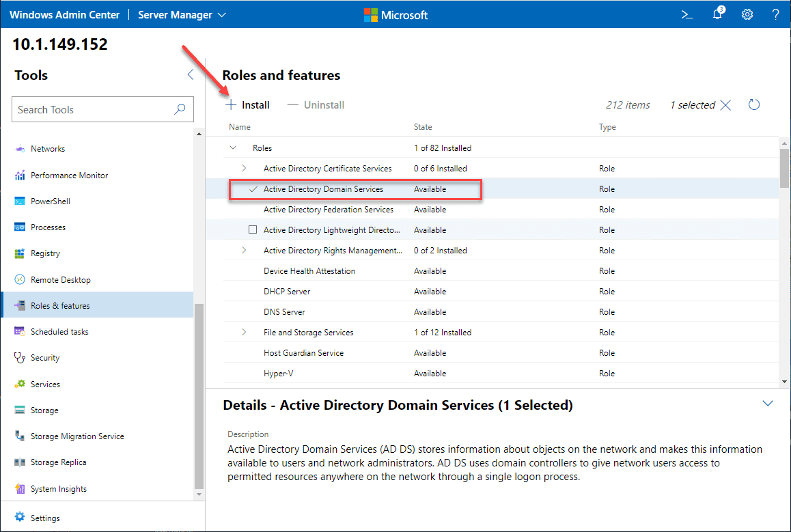Clear selection with the X icon
This screenshot has height=532, width=791.
point(725,105)
